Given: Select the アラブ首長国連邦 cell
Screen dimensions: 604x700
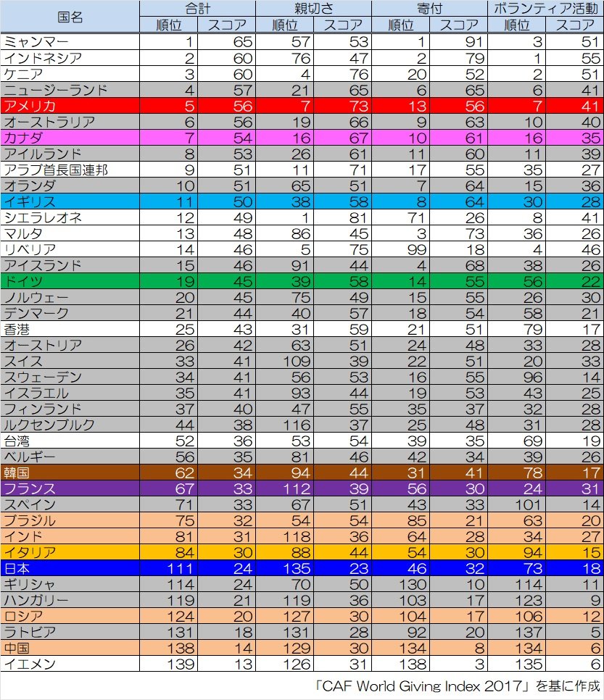Looking at the screenshot, I should click(70, 170).
